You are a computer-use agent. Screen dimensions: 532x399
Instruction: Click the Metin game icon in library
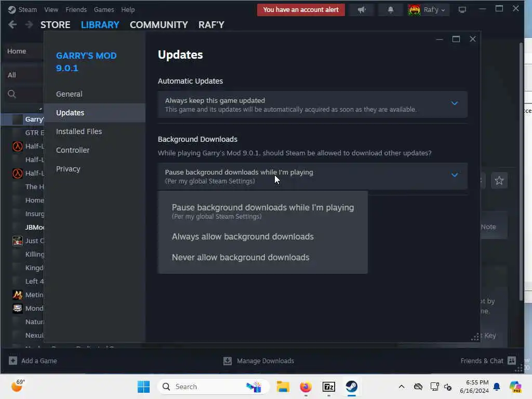click(17, 295)
